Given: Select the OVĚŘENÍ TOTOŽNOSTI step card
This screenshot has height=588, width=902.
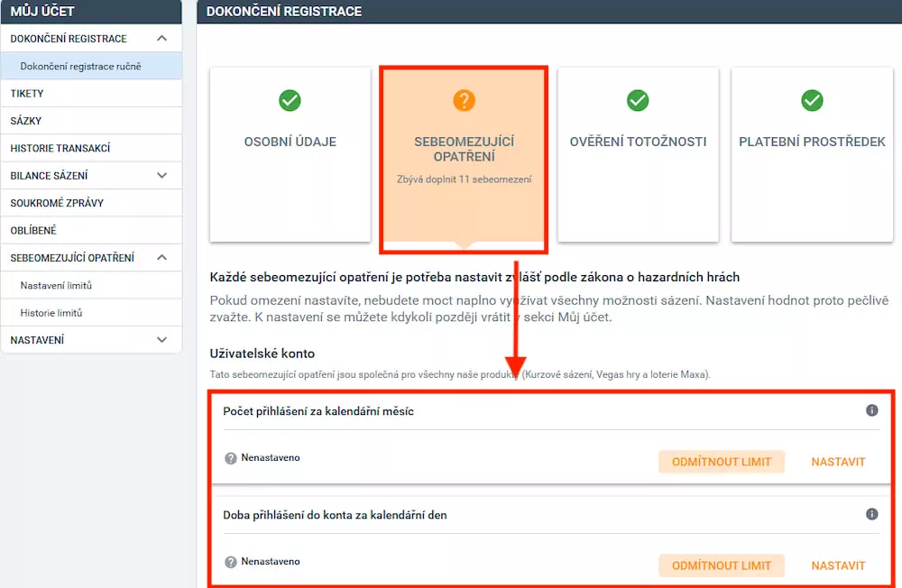Looking at the screenshot, I should [638, 153].
